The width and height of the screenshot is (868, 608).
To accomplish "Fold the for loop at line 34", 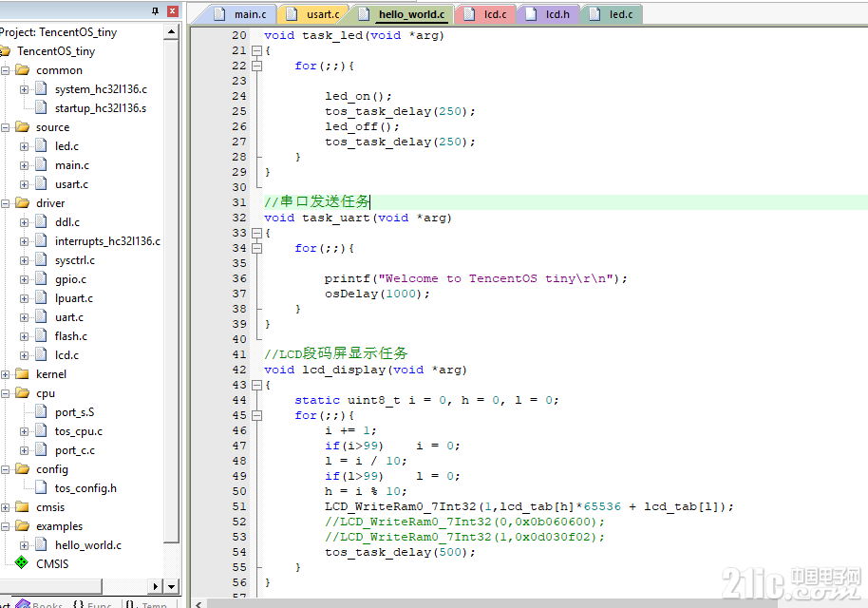I will 256,248.
